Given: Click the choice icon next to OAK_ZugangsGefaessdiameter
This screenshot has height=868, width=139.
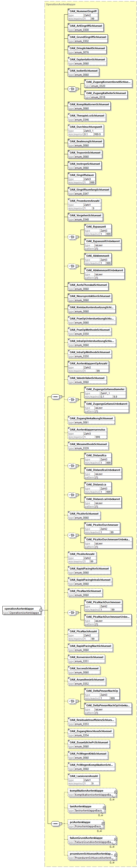Looking at the screenshot, I should [x=72, y=400].
